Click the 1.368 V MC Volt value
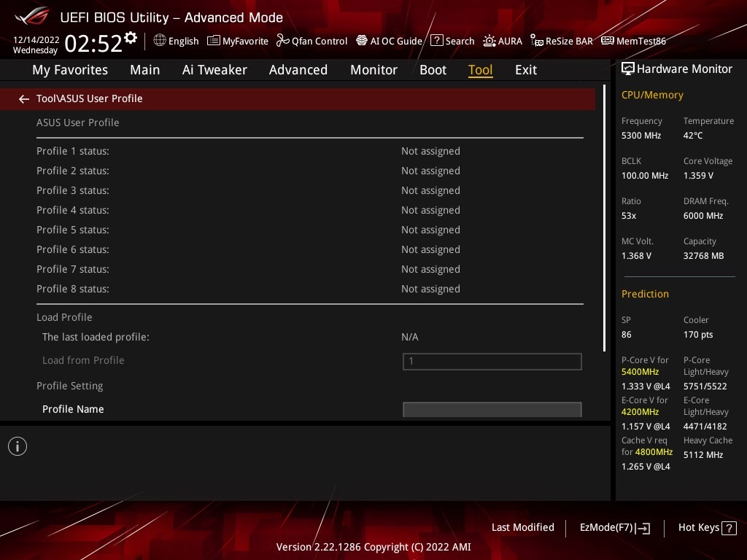 point(636,256)
